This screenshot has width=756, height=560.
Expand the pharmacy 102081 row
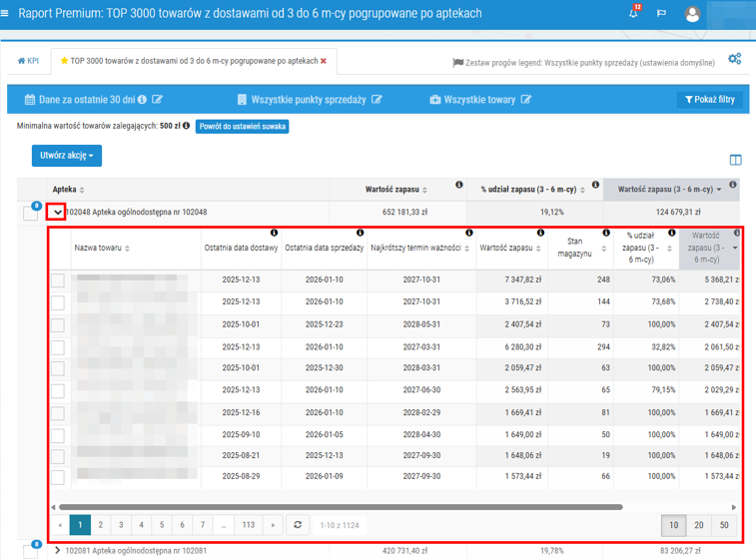click(x=57, y=550)
